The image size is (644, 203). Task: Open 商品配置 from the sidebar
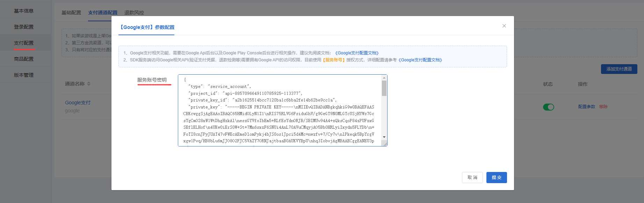(x=24, y=59)
